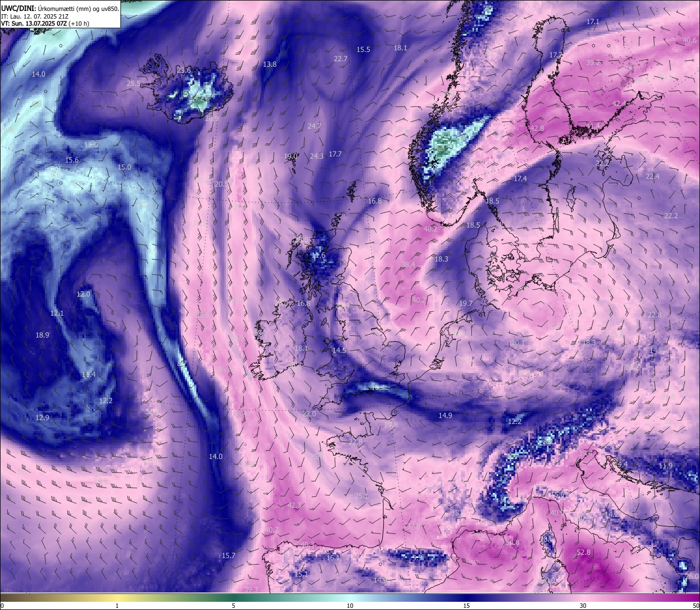This screenshot has height=610, width=700.
Task: Click the map value 40.7
Action: pyautogui.click(x=272, y=530)
